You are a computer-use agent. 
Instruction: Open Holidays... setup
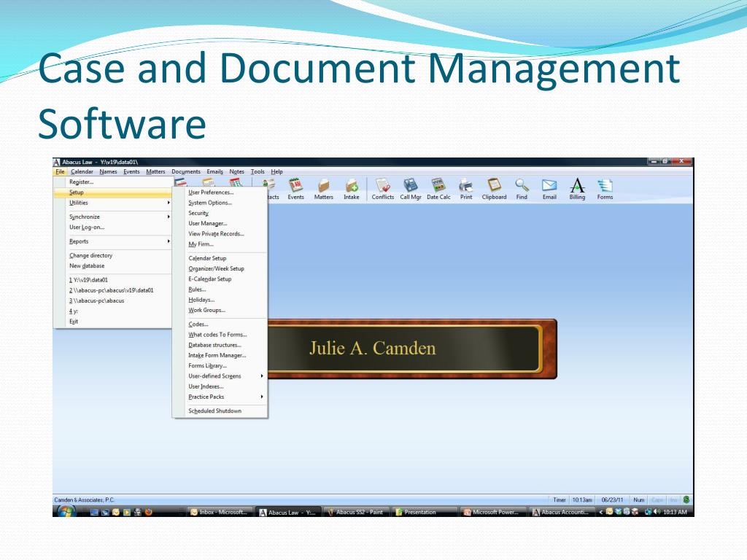pos(220,300)
